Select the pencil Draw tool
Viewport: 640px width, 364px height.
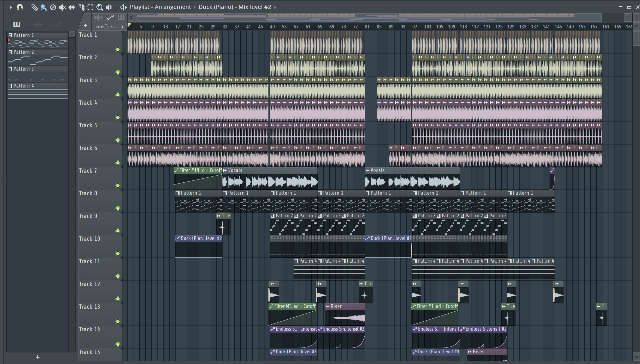coord(34,7)
